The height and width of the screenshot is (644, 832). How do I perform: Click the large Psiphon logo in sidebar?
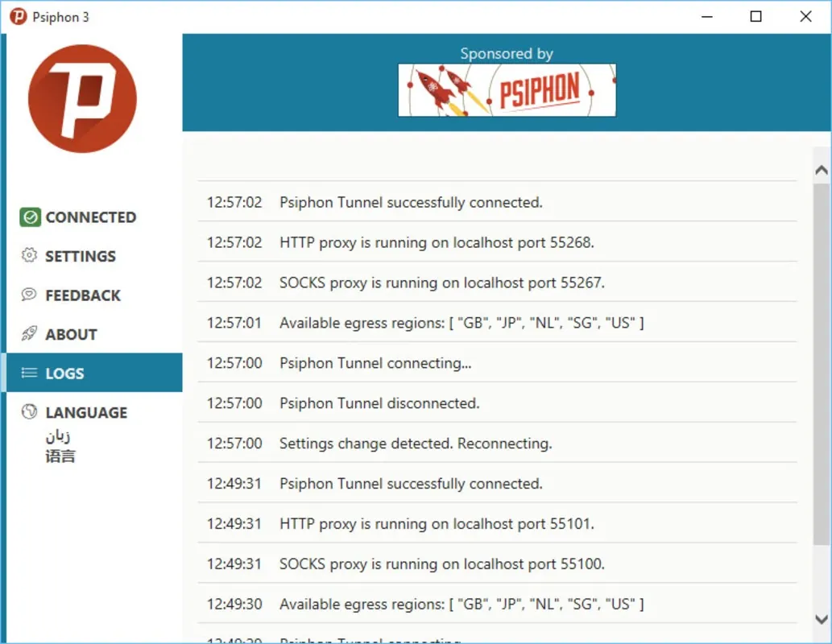[x=82, y=99]
